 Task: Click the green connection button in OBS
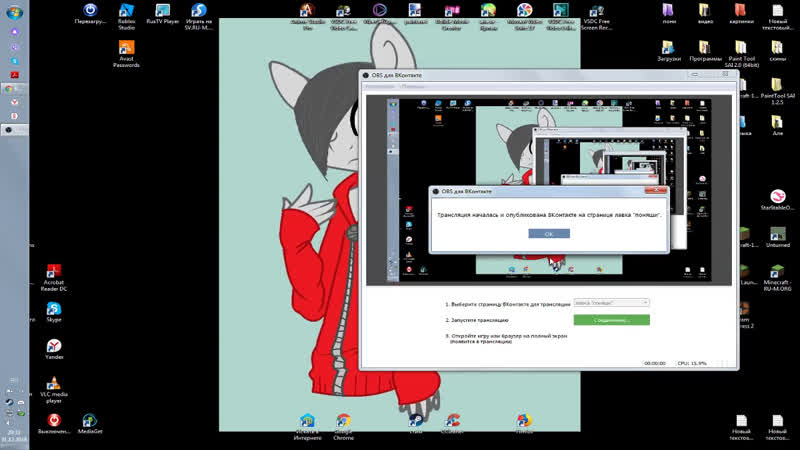pyautogui.click(x=611, y=320)
